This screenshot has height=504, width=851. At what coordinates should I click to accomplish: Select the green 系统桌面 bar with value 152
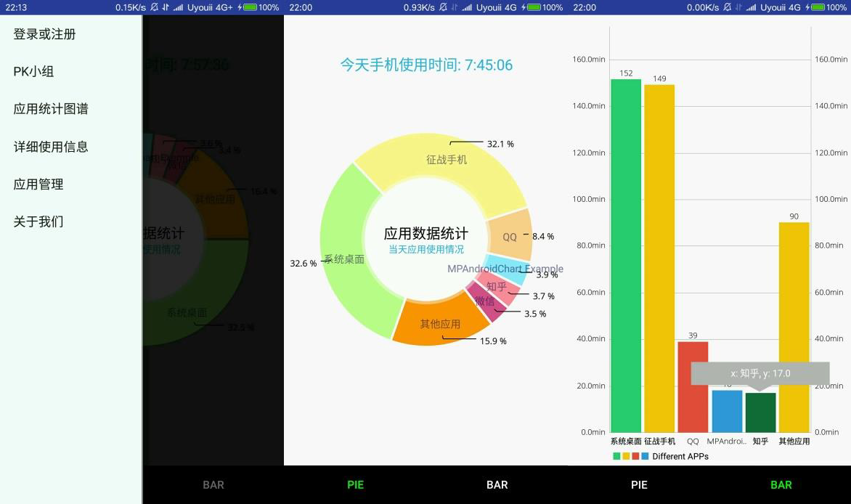[626, 255]
